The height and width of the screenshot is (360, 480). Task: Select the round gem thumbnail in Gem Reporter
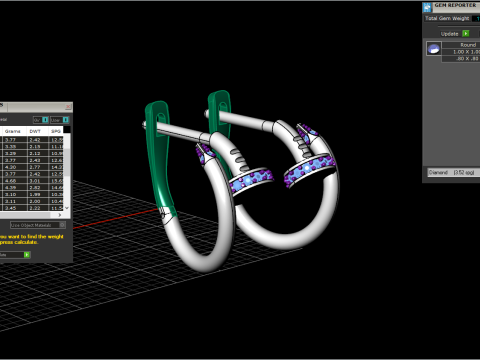click(434, 49)
